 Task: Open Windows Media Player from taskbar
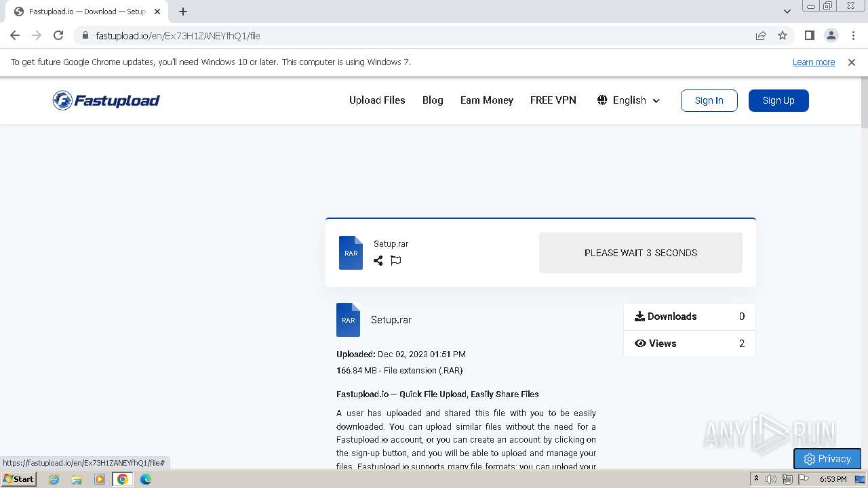100,479
